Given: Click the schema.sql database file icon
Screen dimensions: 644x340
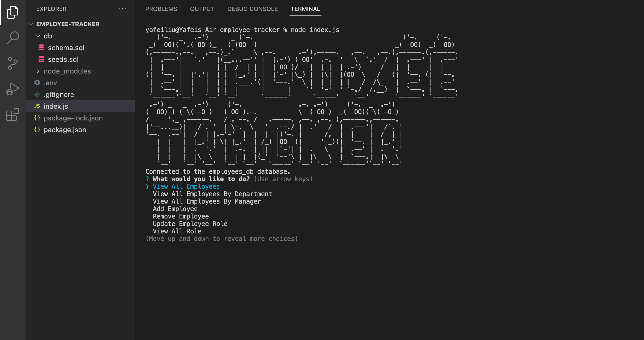Looking at the screenshot, I should 41,48.
